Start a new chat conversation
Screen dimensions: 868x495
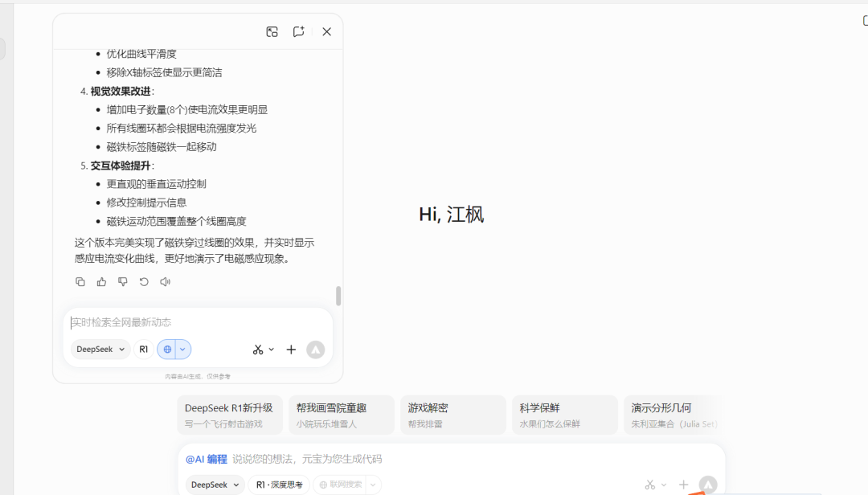click(298, 31)
